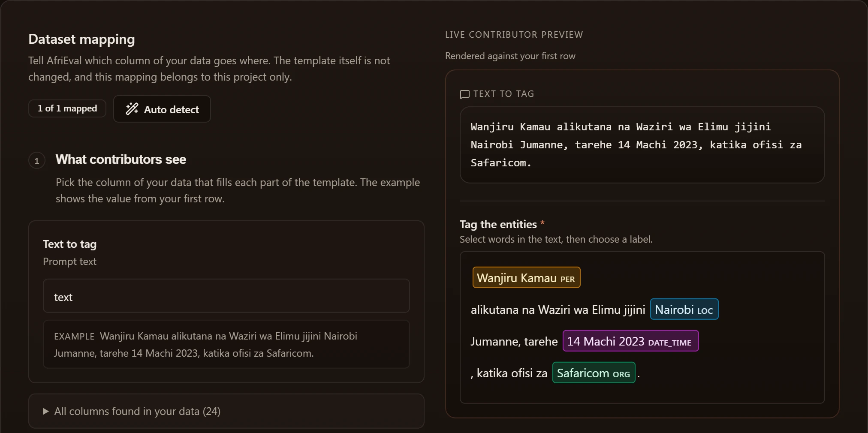
Task: Click the Prompt text sublabel
Action: (69, 262)
